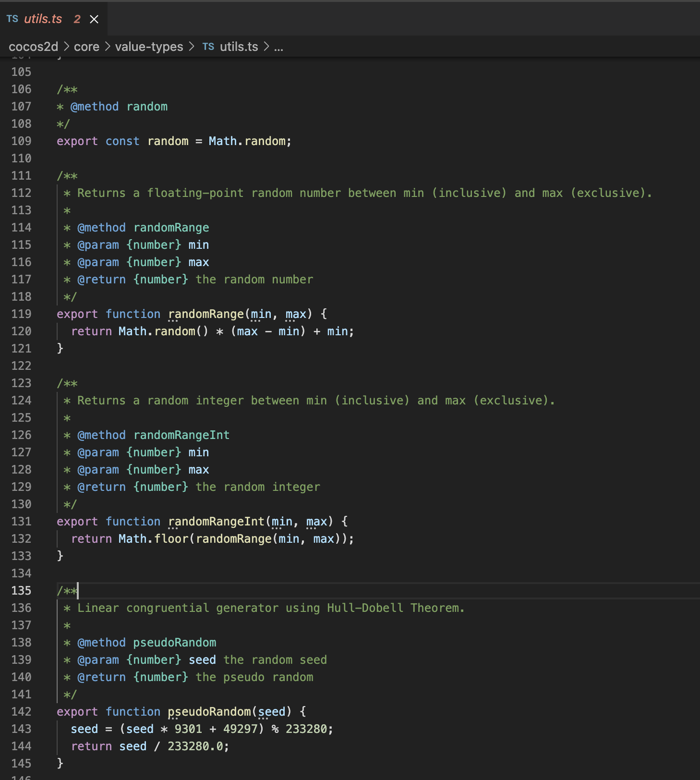Screen dimensions: 700x780
Task: Click the randomRange function name on line 119
Action: pos(206,314)
